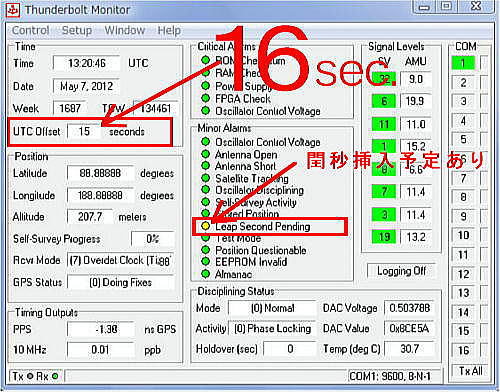Select COM port 7 button

click(463, 178)
